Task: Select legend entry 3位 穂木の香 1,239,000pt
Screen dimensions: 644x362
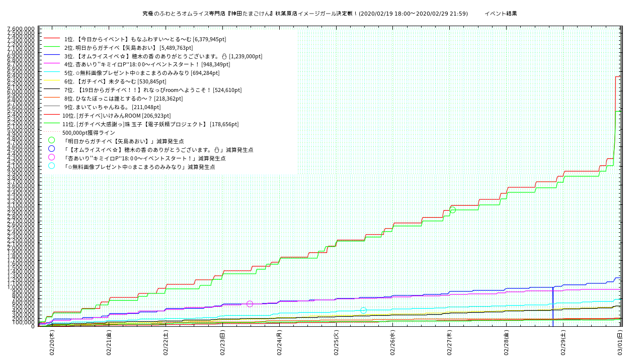Action: 164,56
